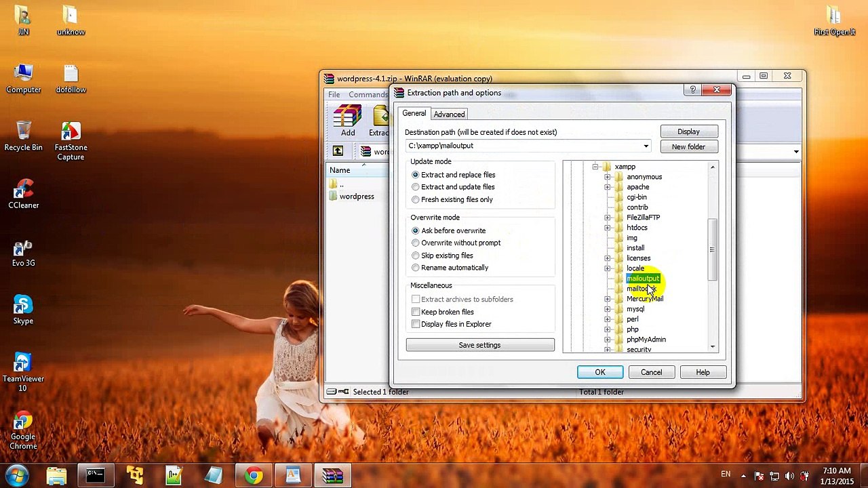Open the Destination path dropdown
The height and width of the screenshot is (488, 868).
pos(646,146)
